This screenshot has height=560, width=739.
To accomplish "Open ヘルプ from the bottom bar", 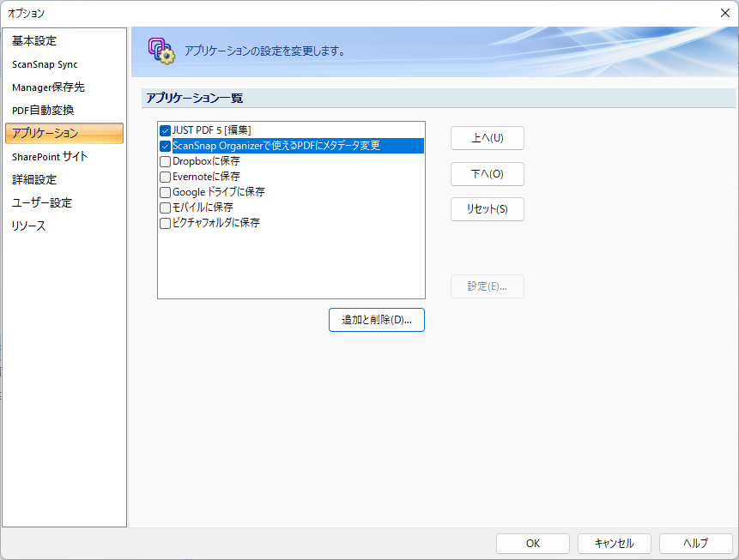I will tap(696, 544).
